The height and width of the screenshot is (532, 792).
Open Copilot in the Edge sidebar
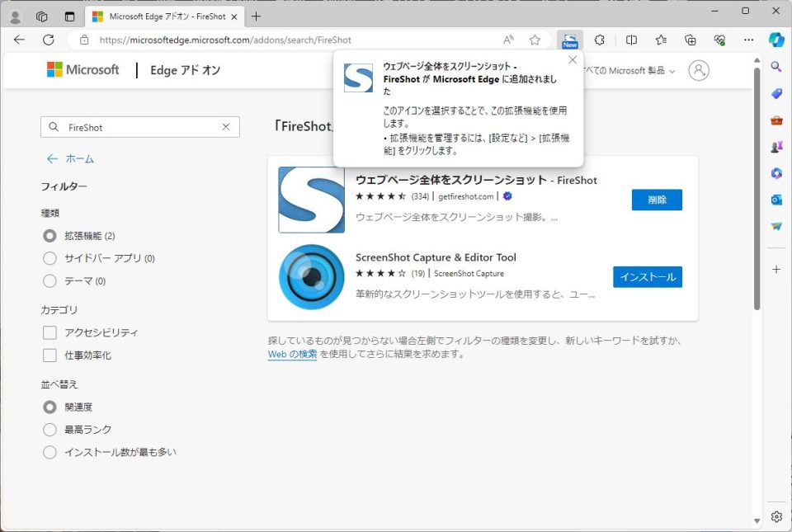(776, 39)
